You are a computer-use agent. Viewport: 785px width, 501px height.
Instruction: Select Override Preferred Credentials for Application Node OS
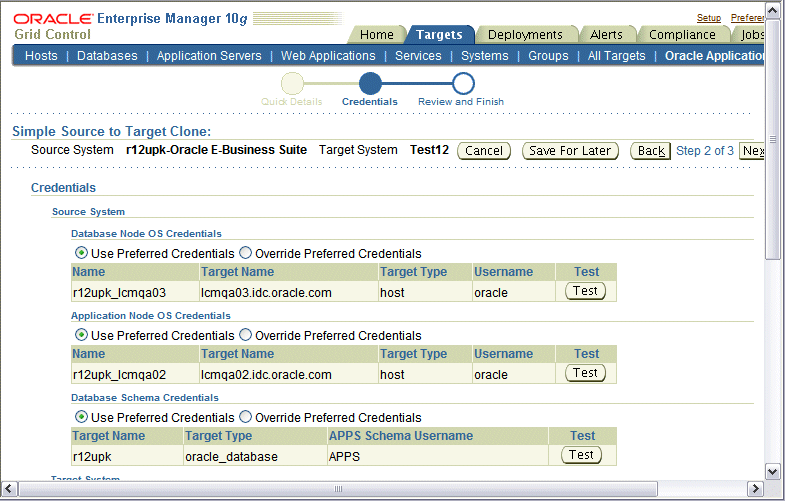245,335
